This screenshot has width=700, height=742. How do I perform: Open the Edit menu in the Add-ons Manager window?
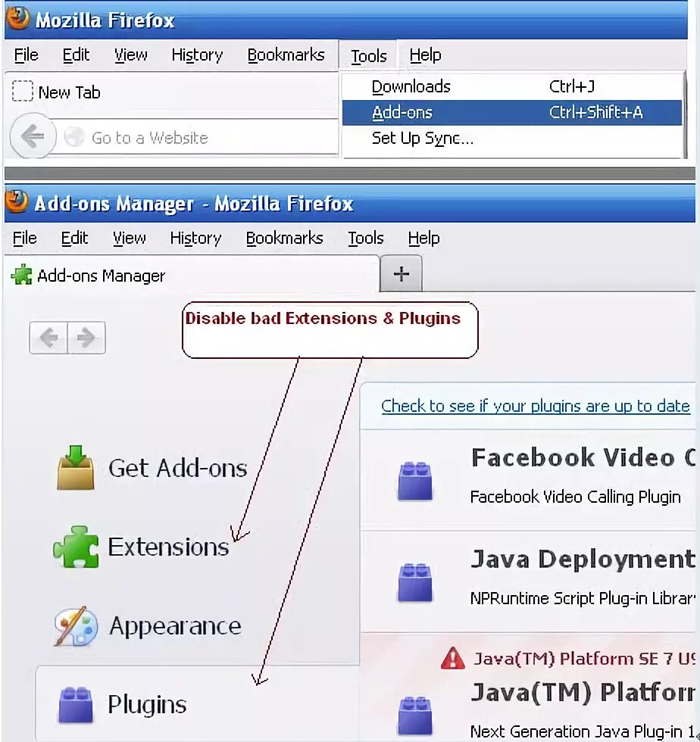click(x=74, y=238)
